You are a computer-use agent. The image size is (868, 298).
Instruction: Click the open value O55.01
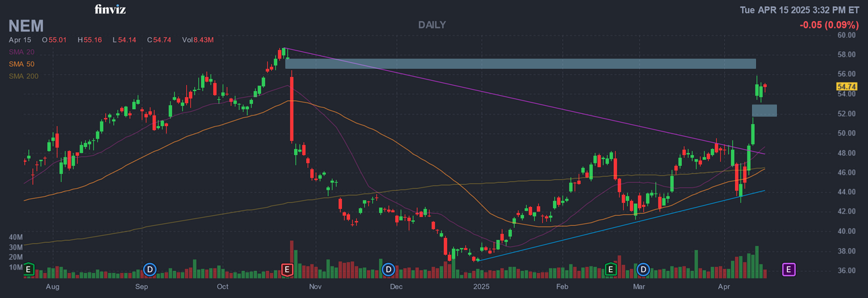(x=56, y=40)
